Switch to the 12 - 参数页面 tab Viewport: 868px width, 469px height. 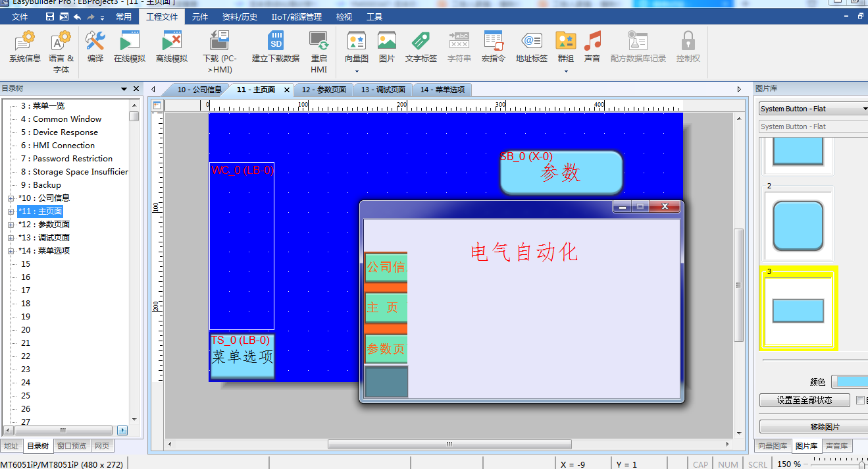pos(324,90)
